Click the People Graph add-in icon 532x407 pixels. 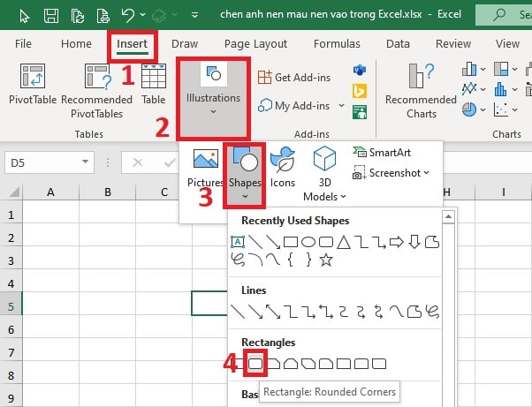click(360, 112)
